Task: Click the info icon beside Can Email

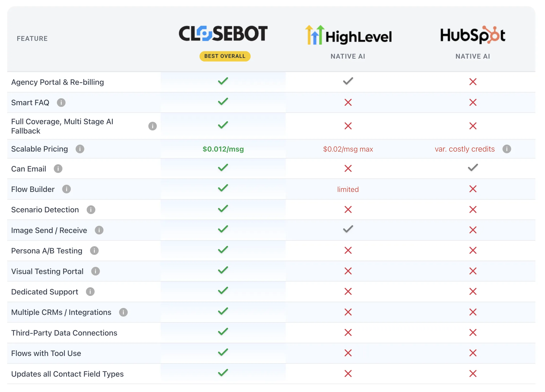Action: pyautogui.click(x=58, y=169)
